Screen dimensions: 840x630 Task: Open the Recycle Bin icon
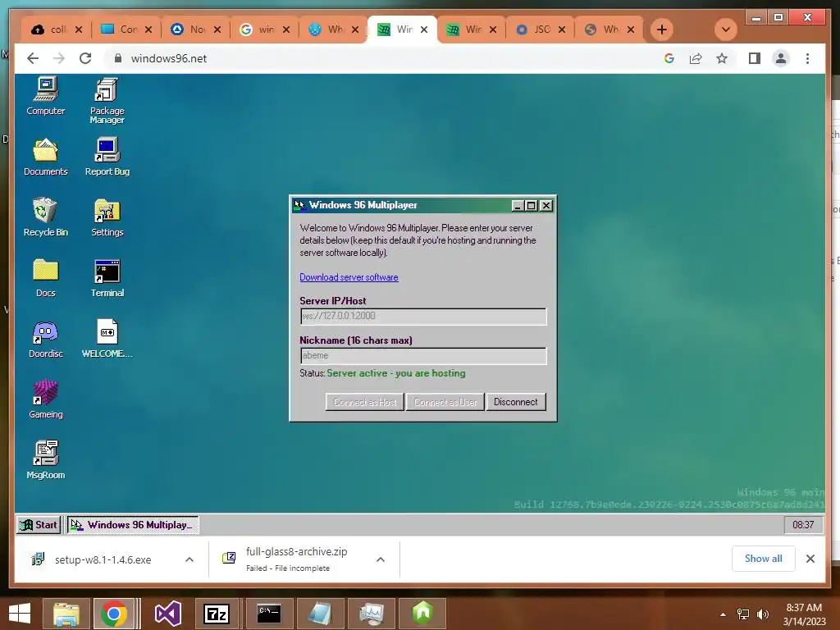pyautogui.click(x=46, y=217)
